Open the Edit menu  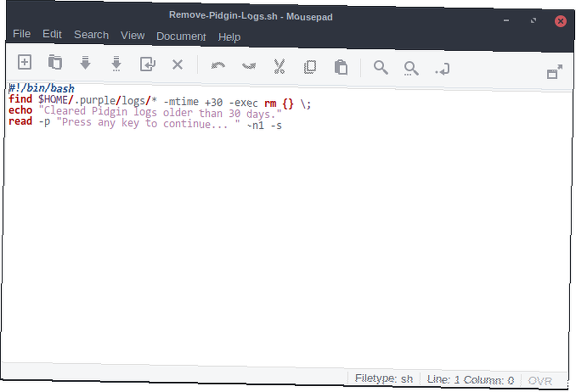(52, 34)
